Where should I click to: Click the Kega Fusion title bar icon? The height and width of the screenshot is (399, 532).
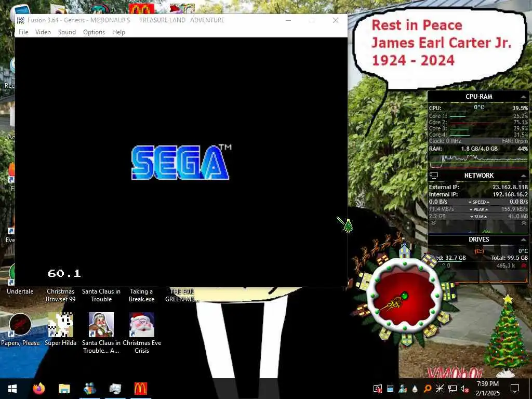pyautogui.click(x=20, y=20)
